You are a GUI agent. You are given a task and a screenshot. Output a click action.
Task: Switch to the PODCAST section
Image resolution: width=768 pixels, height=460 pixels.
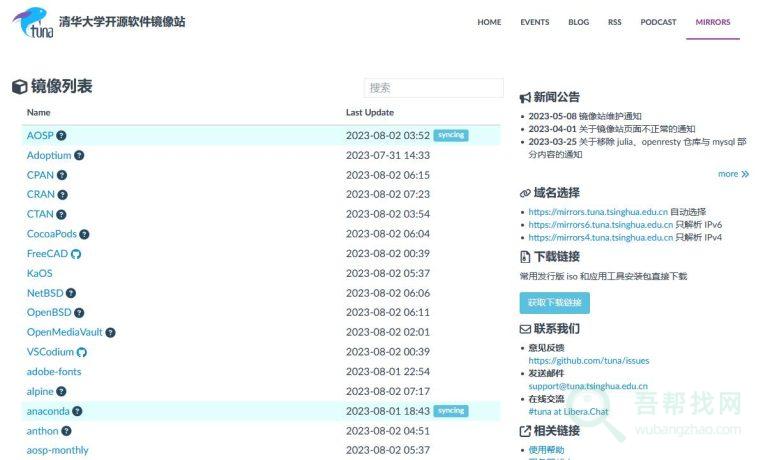click(658, 22)
